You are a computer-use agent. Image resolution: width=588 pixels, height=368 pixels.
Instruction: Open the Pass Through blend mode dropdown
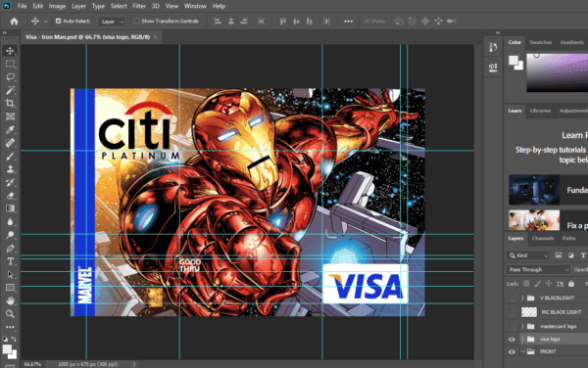[x=538, y=269]
